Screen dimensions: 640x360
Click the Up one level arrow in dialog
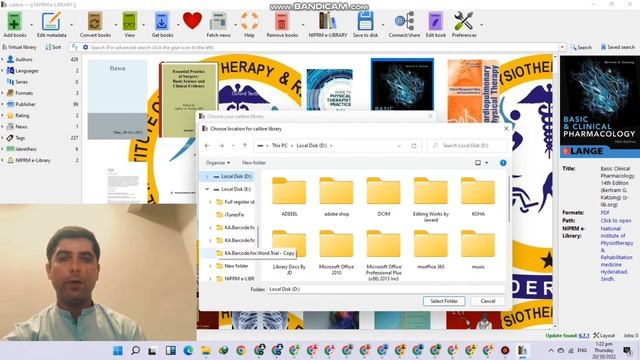point(245,146)
